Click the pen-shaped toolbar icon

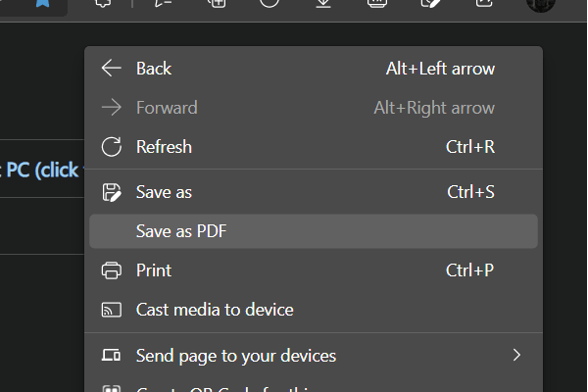pyautogui.click(x=429, y=4)
